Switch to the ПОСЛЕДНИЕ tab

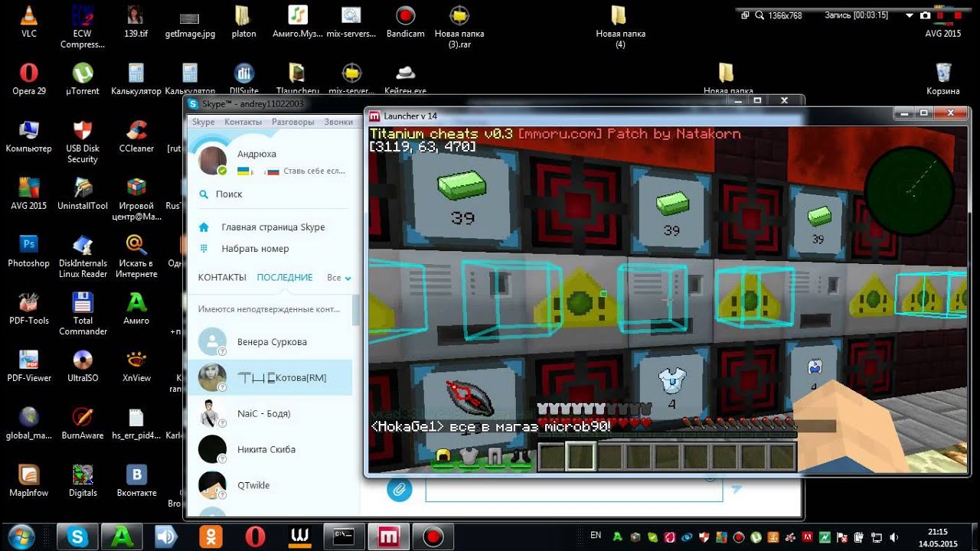[x=285, y=277]
